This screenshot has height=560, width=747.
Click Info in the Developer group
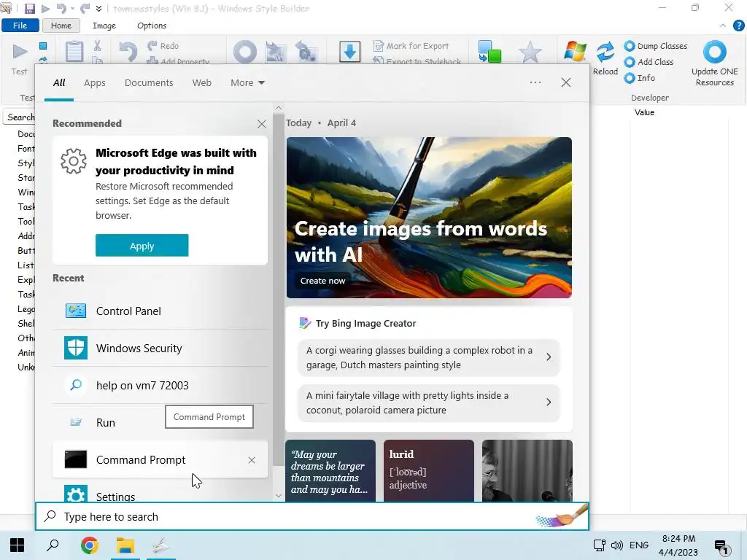coord(640,78)
